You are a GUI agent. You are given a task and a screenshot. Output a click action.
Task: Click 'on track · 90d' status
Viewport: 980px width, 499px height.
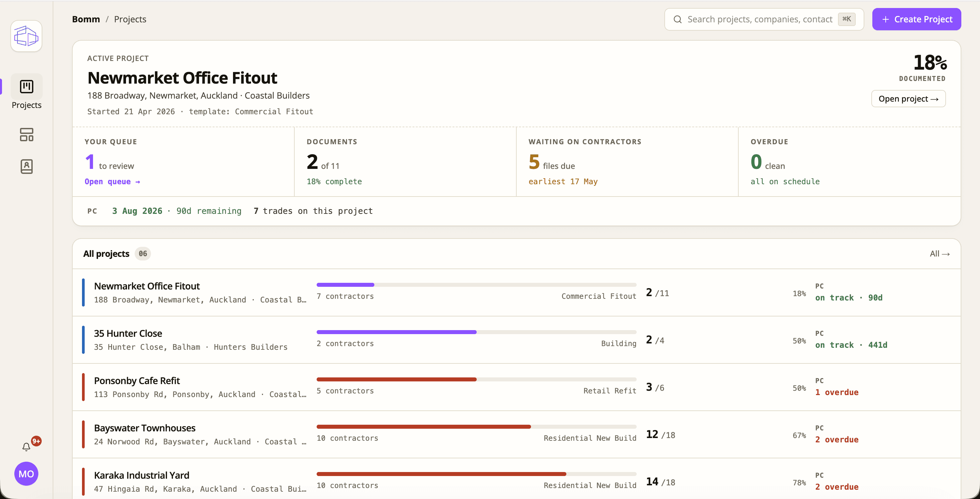849,297
